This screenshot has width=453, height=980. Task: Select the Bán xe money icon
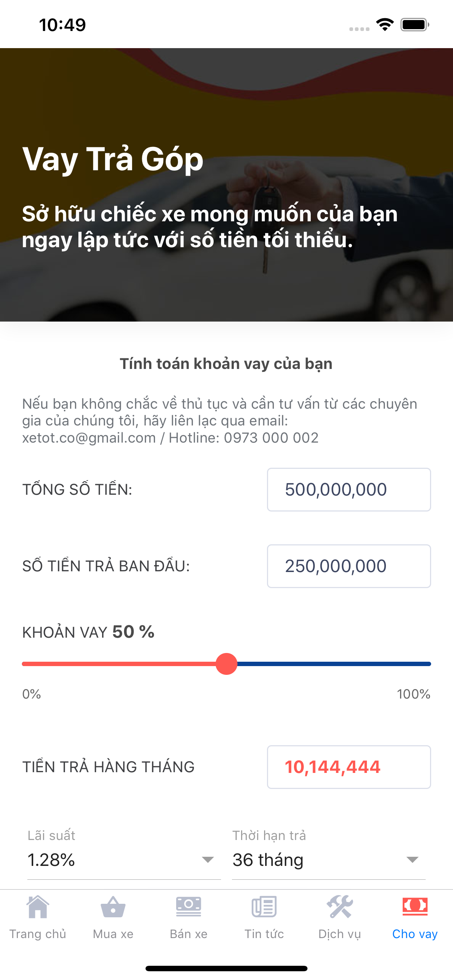coord(189,907)
